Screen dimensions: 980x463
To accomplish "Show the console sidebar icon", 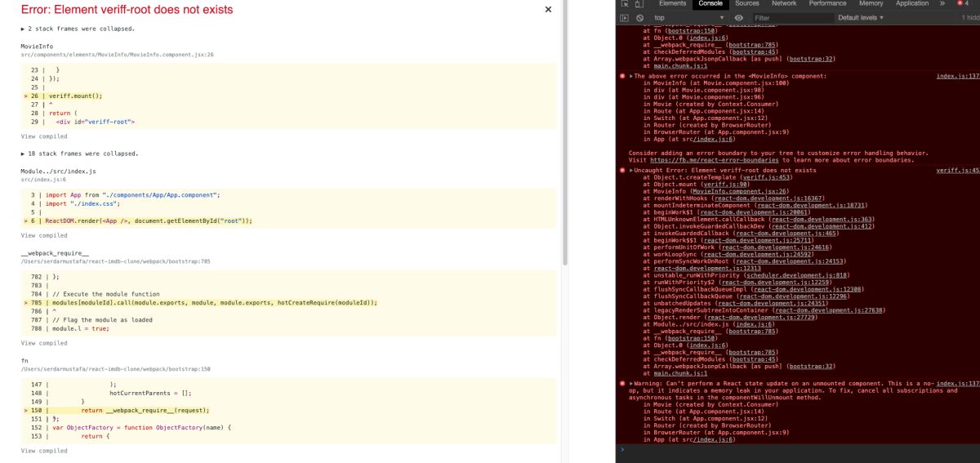I will (x=624, y=17).
